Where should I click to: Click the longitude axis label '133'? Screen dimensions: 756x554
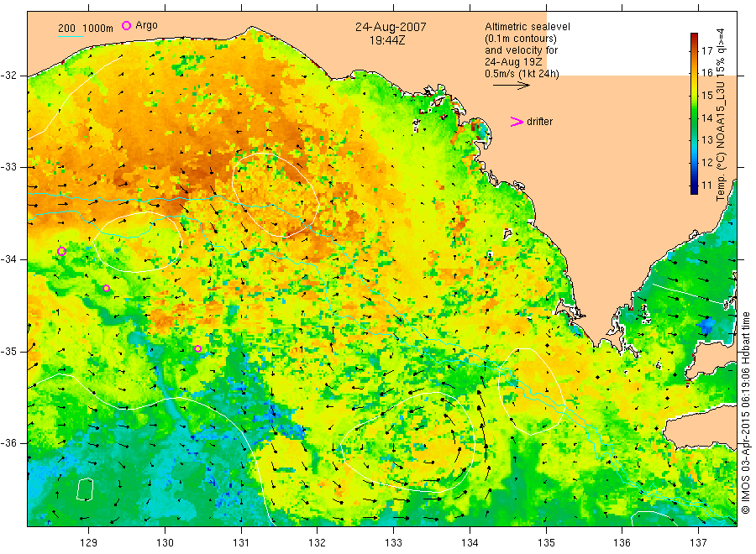[393, 542]
